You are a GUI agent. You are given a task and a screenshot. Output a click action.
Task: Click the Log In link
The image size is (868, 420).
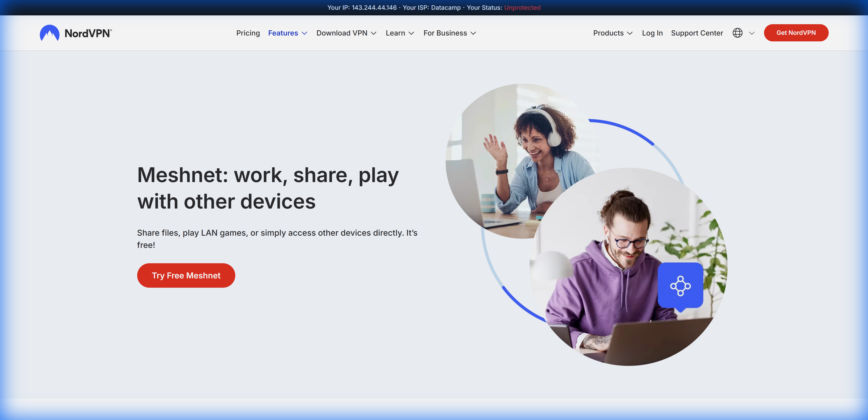(x=652, y=33)
